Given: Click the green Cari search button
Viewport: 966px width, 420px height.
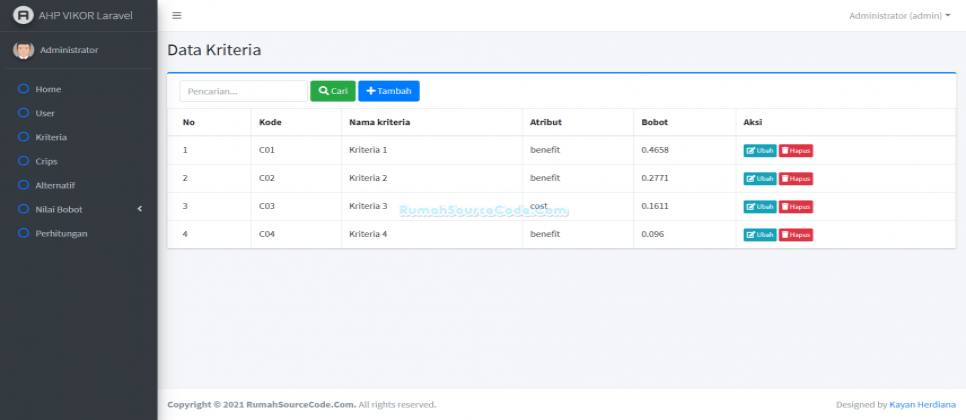Looking at the screenshot, I should click(x=333, y=91).
